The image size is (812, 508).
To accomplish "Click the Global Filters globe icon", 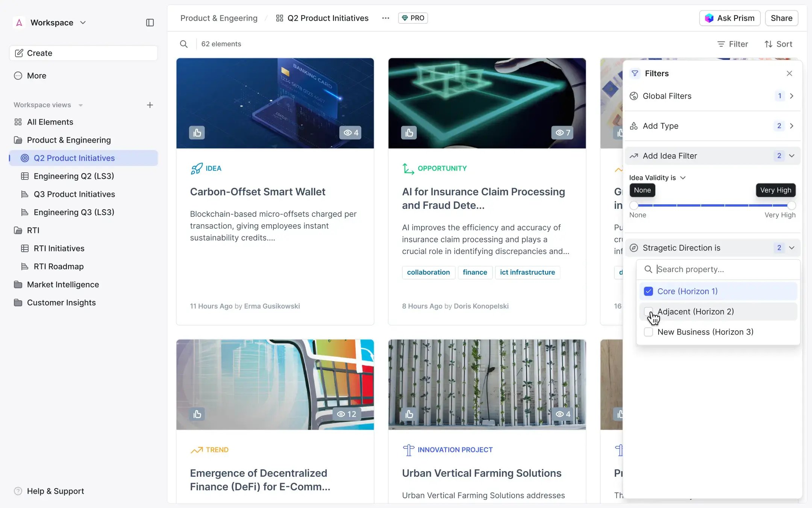I will pyautogui.click(x=634, y=96).
